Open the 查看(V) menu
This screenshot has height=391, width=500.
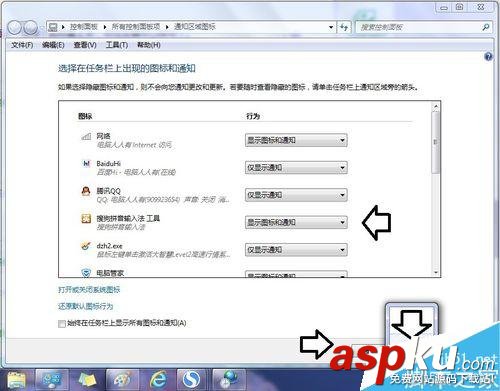(85, 45)
